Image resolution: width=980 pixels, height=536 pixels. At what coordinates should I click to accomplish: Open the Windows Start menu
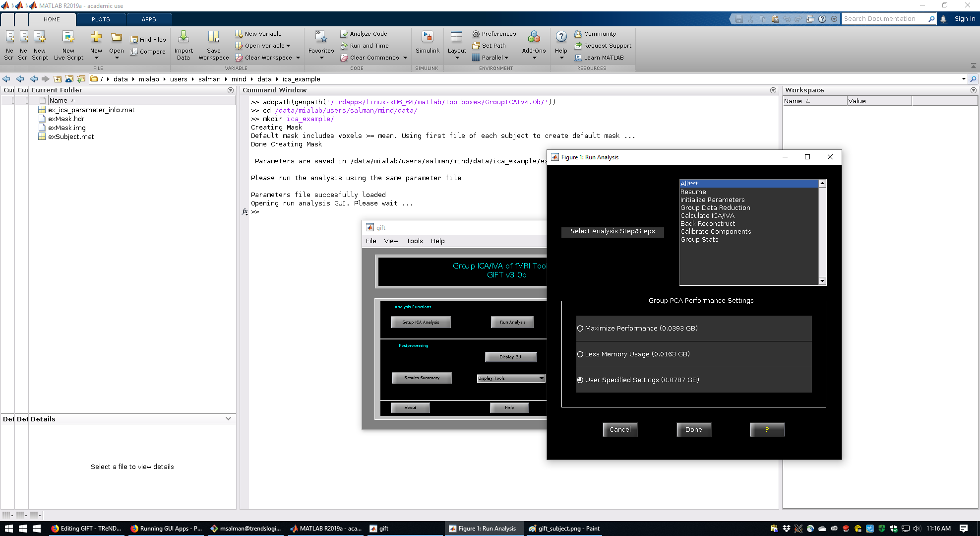pos(8,529)
